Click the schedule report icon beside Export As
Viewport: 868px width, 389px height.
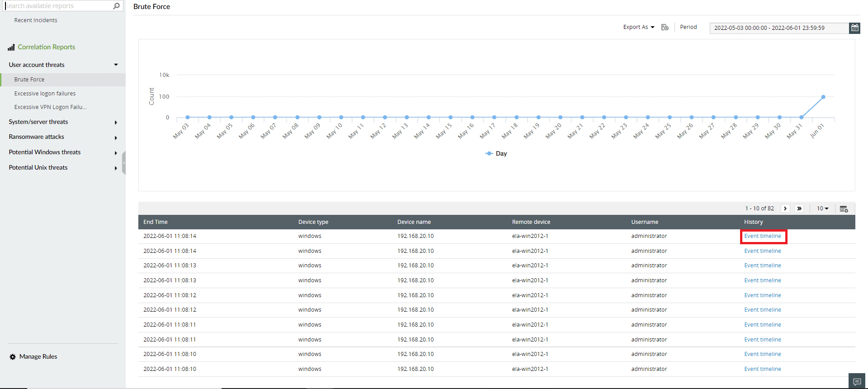pyautogui.click(x=665, y=27)
